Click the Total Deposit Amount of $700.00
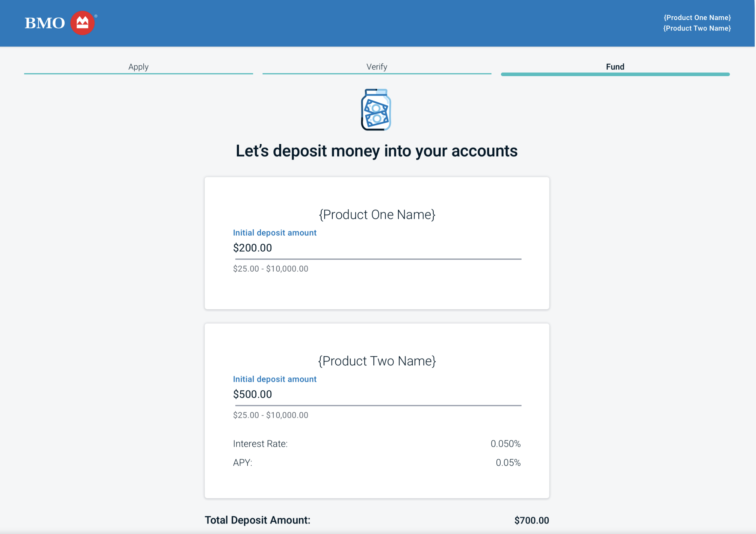Screen dimensions: 756x534 coord(531,520)
